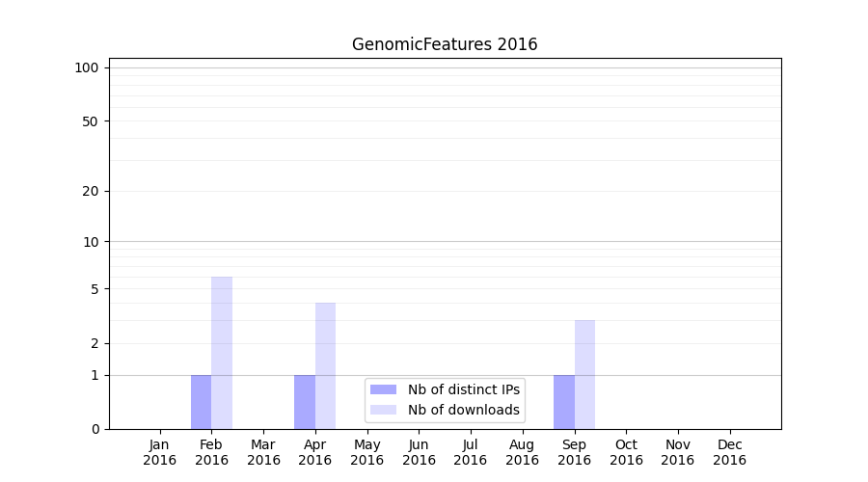Click the Sep 2016 distinct IPs bar

(x=564, y=402)
